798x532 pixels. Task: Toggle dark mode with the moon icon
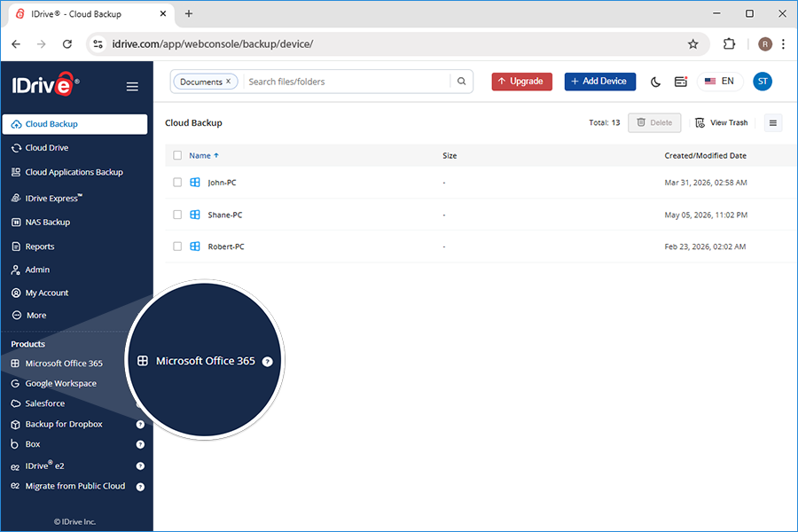click(655, 82)
